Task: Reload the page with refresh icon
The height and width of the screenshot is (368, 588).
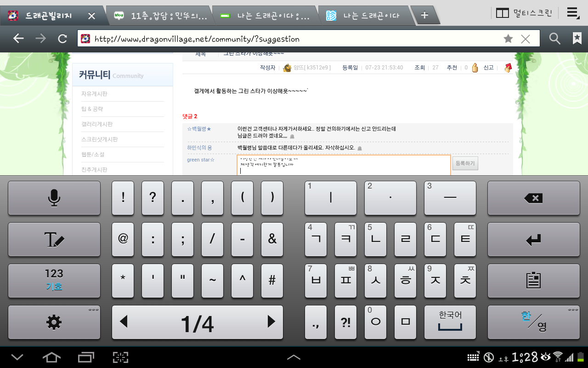Action: [x=62, y=39]
